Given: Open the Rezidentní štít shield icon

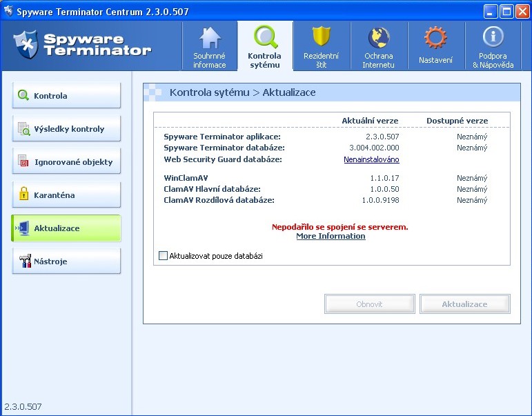Looking at the screenshot, I should (321, 37).
